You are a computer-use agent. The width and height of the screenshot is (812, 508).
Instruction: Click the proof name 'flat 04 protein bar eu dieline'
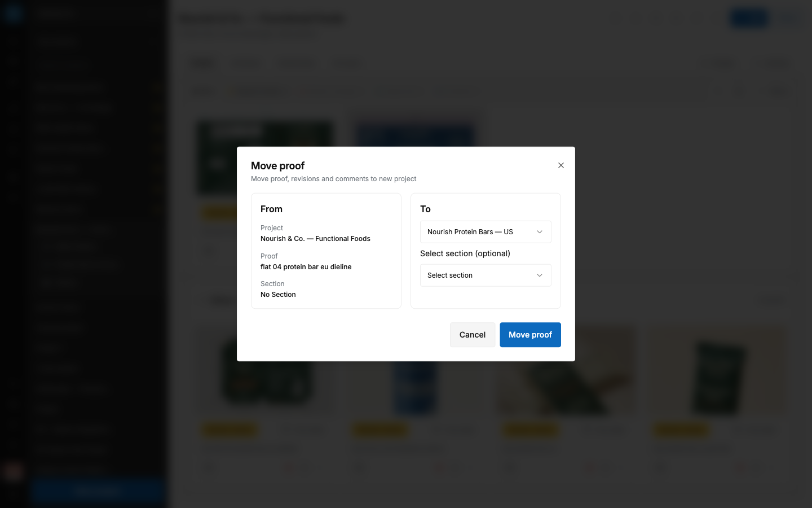pos(306,267)
